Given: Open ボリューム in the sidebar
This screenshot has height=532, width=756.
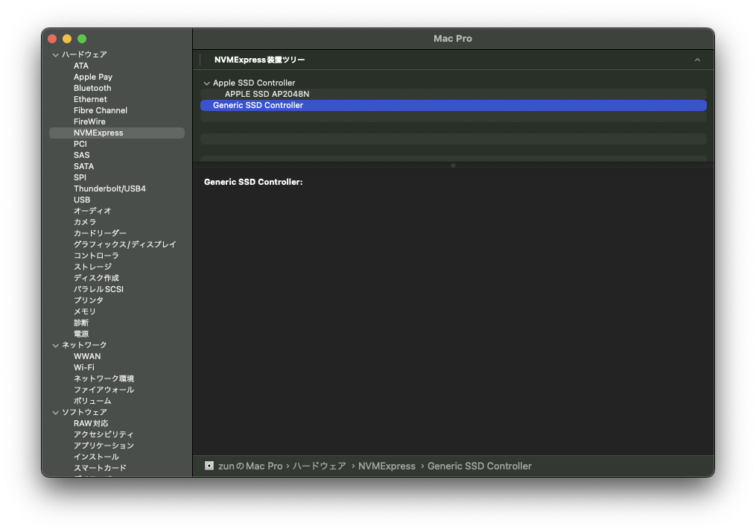Looking at the screenshot, I should [x=92, y=401].
